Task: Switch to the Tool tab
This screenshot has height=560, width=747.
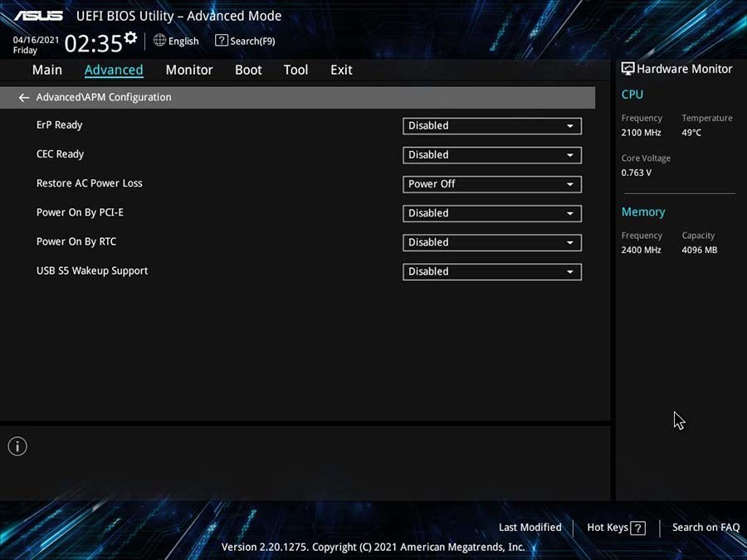Action: pos(295,70)
